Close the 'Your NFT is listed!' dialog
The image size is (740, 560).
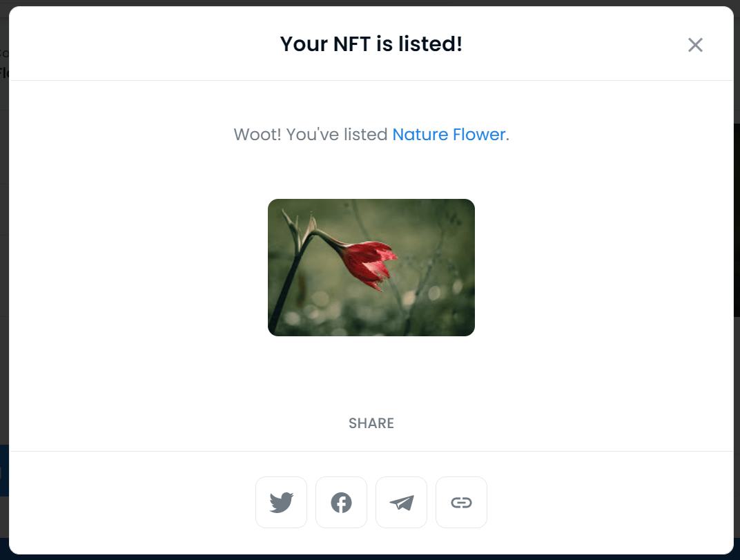click(695, 45)
